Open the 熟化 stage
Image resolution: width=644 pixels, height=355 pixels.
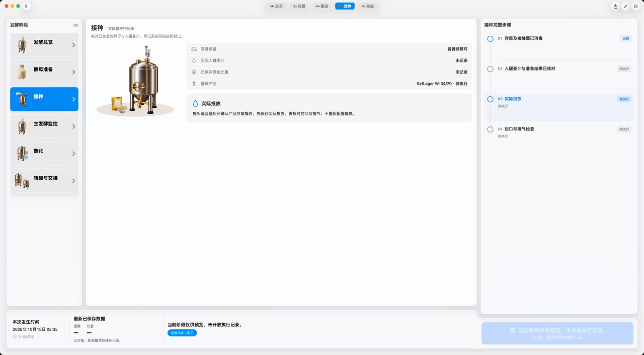point(44,153)
